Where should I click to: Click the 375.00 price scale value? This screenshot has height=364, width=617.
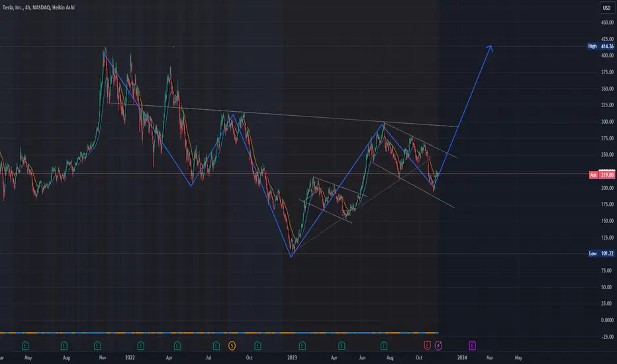tap(607, 72)
